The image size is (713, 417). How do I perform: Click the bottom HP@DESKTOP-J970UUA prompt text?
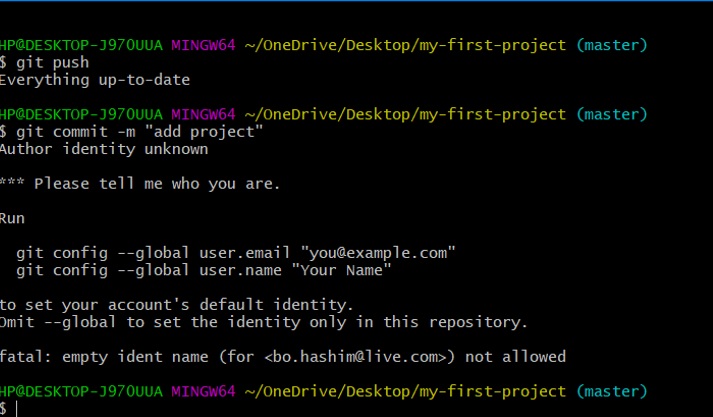pos(81,392)
